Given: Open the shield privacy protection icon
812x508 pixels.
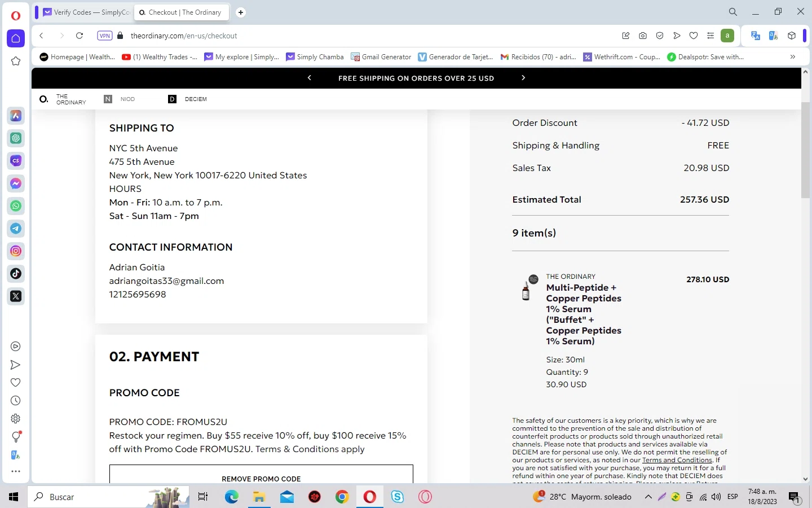Looking at the screenshot, I should click(660, 36).
